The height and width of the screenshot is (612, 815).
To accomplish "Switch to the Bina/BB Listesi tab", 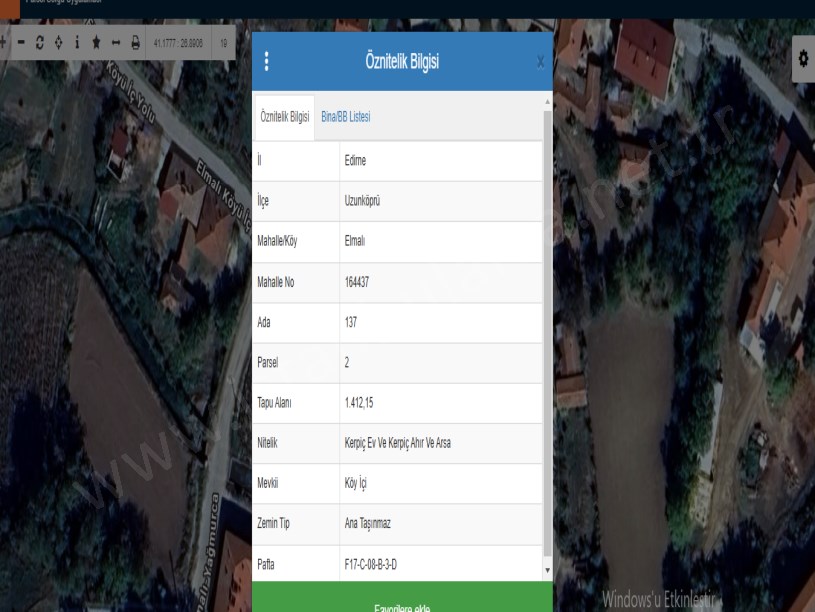I will coord(345,118).
